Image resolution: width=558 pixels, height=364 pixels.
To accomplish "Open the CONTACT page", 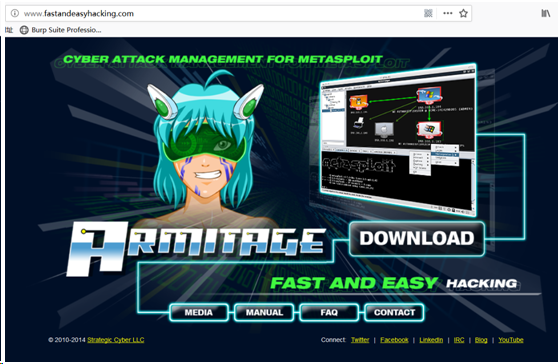I will tap(394, 312).
